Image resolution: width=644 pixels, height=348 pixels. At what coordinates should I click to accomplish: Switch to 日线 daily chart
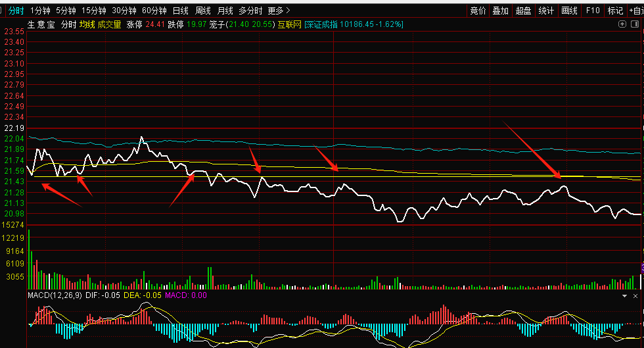pyautogui.click(x=180, y=11)
